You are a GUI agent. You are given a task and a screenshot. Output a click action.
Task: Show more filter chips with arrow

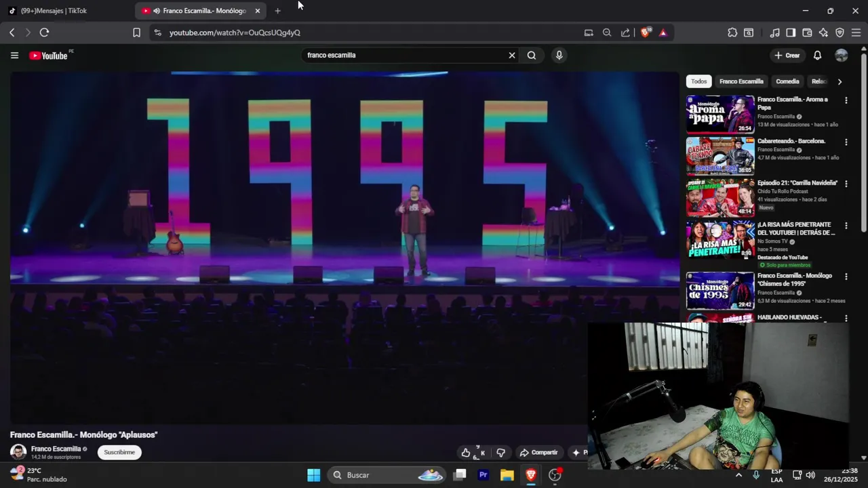840,81
